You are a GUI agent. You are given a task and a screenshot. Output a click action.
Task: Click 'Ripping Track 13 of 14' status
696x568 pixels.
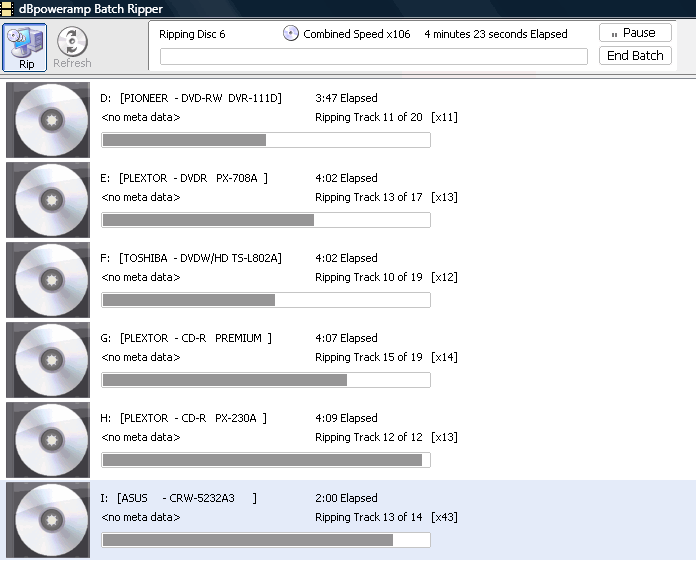point(368,517)
